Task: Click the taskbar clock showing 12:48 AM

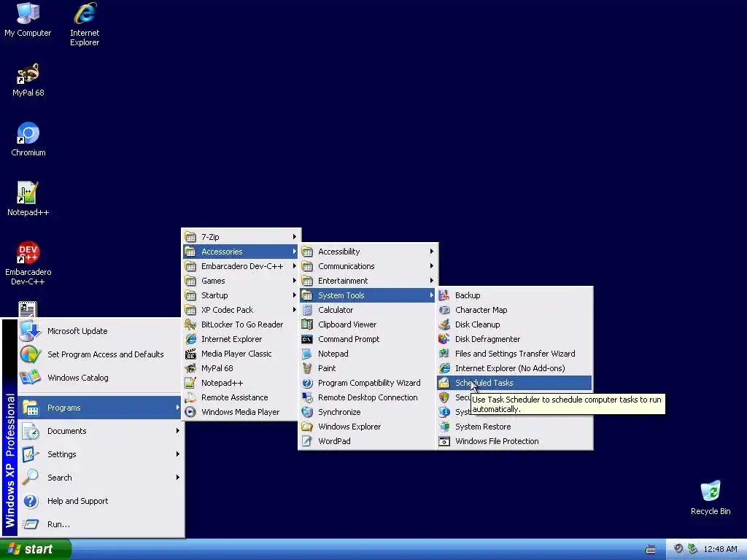Action: pyautogui.click(x=720, y=549)
